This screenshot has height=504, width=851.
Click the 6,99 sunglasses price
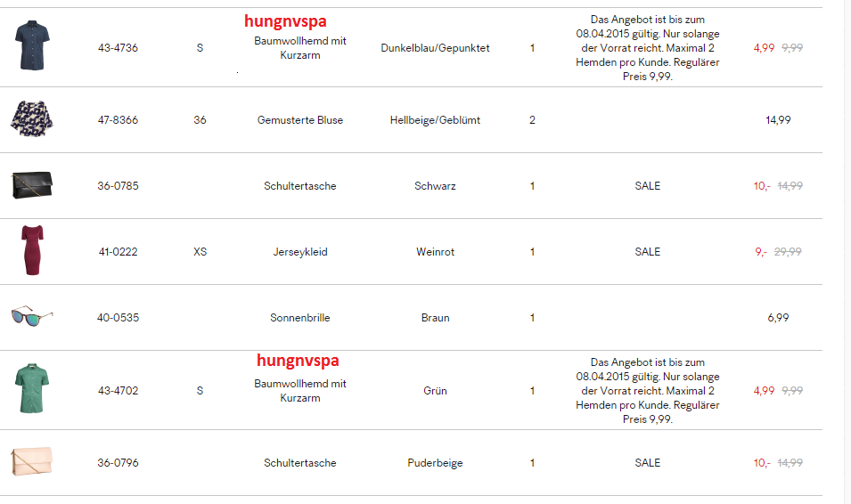(778, 318)
